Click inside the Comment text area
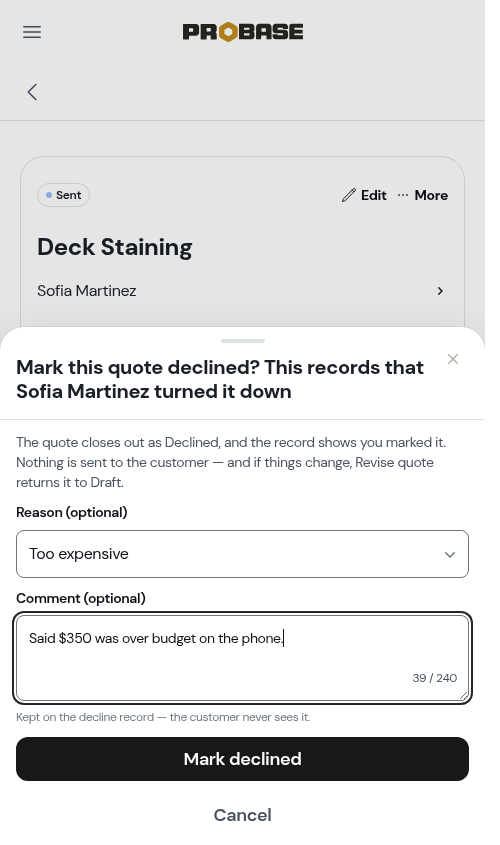The image size is (500, 845). pos(242,658)
